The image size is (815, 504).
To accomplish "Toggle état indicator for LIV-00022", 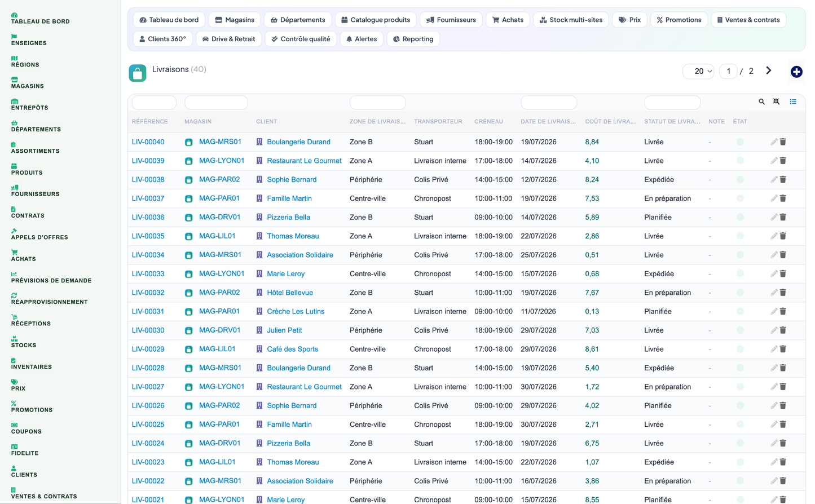I will 740,481.
